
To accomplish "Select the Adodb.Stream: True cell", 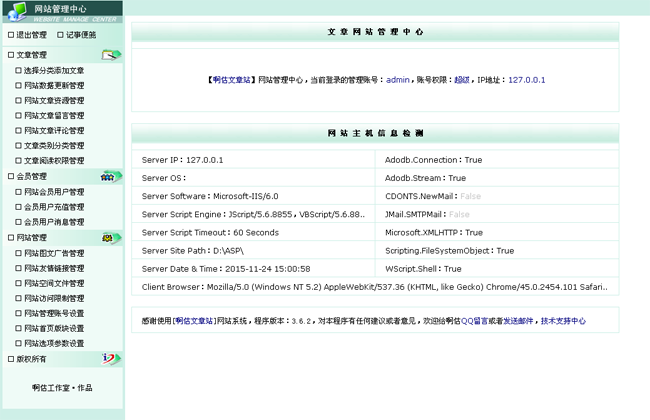I will tap(497, 178).
